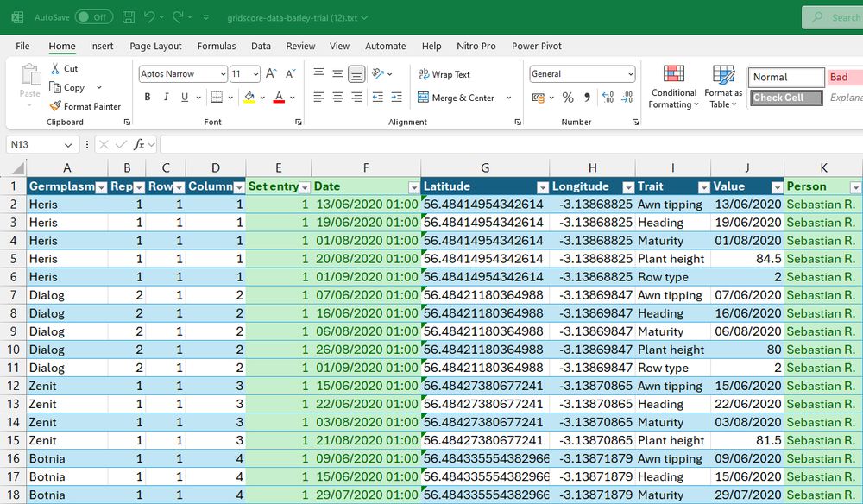
Task: Select Middle Align icon
Action: click(x=337, y=72)
